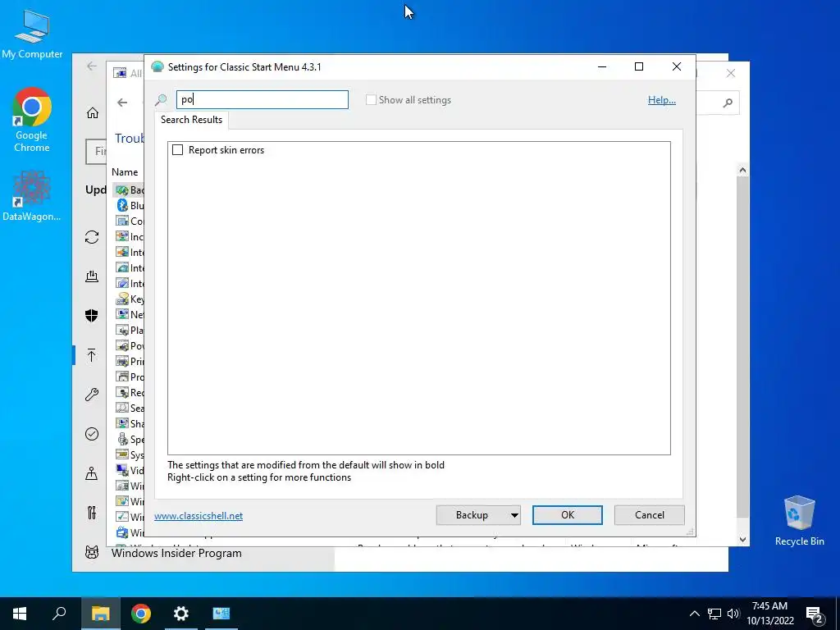This screenshot has height=630, width=840.
Task: Select the Bluetooth troubleshooter icon in the list
Action: pos(122,205)
